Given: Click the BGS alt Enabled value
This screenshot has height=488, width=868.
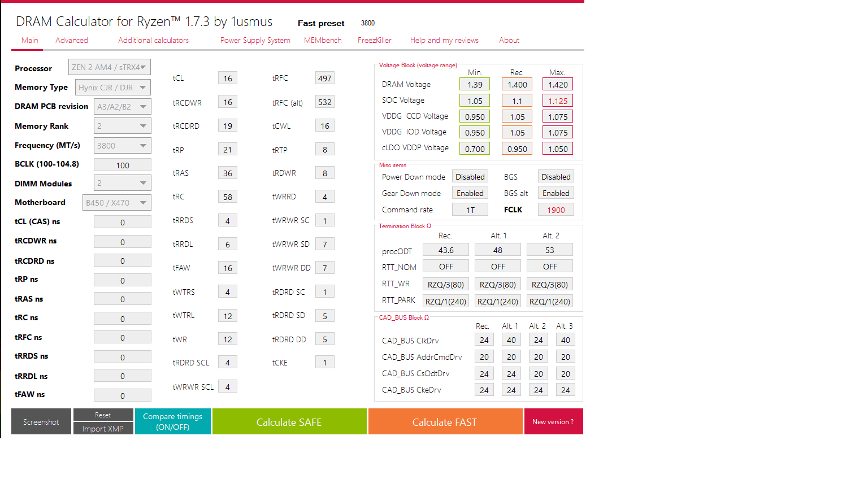Looking at the screenshot, I should pyautogui.click(x=556, y=193).
